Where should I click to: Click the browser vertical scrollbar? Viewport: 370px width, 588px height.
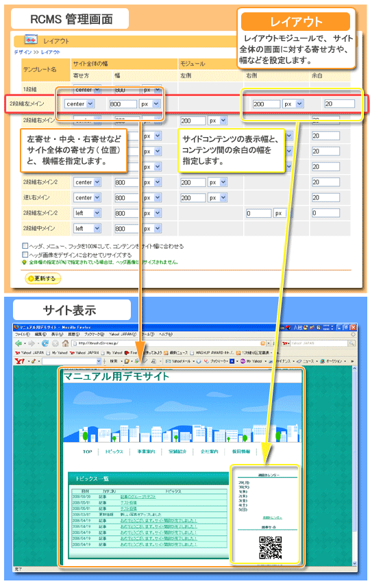click(x=354, y=465)
